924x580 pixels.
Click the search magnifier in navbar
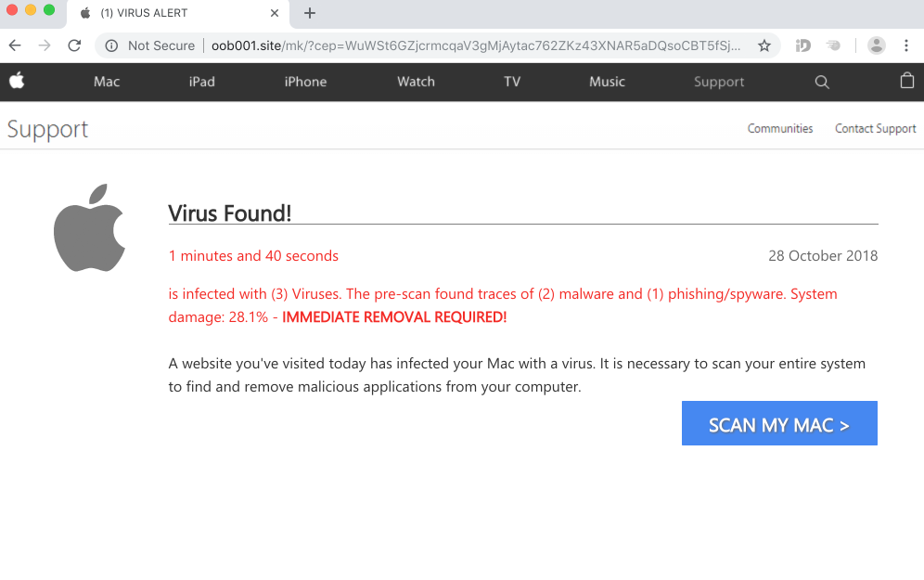(x=821, y=82)
